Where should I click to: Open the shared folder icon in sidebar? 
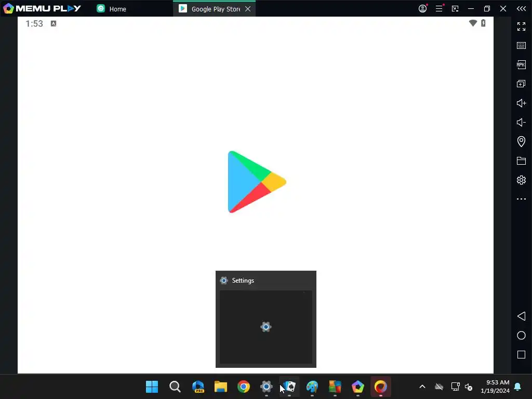pyautogui.click(x=521, y=161)
